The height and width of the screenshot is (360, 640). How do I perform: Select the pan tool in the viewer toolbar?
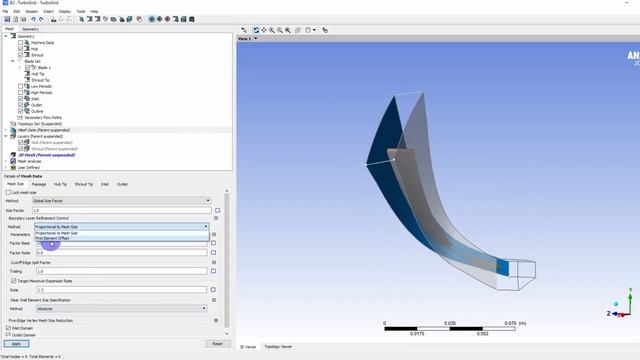[x=264, y=30]
